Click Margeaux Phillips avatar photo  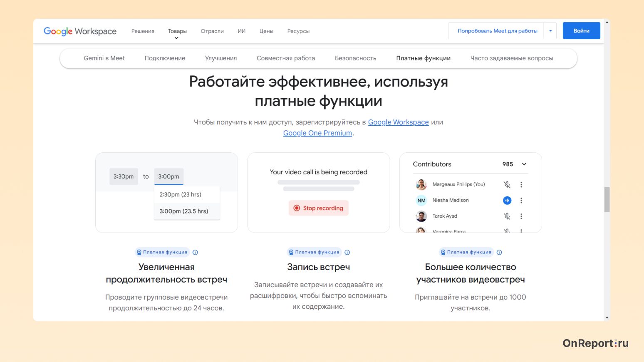click(x=421, y=184)
